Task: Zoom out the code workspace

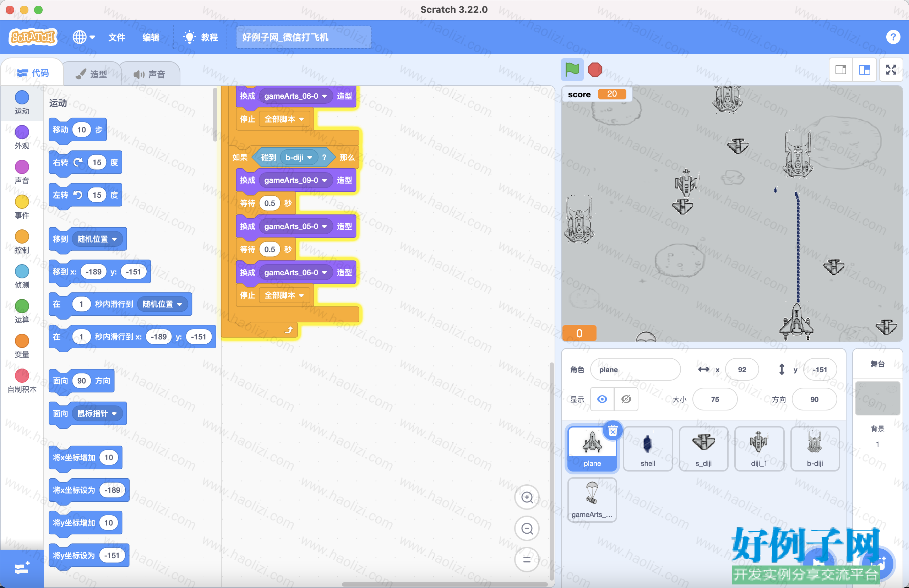Action: point(527,528)
